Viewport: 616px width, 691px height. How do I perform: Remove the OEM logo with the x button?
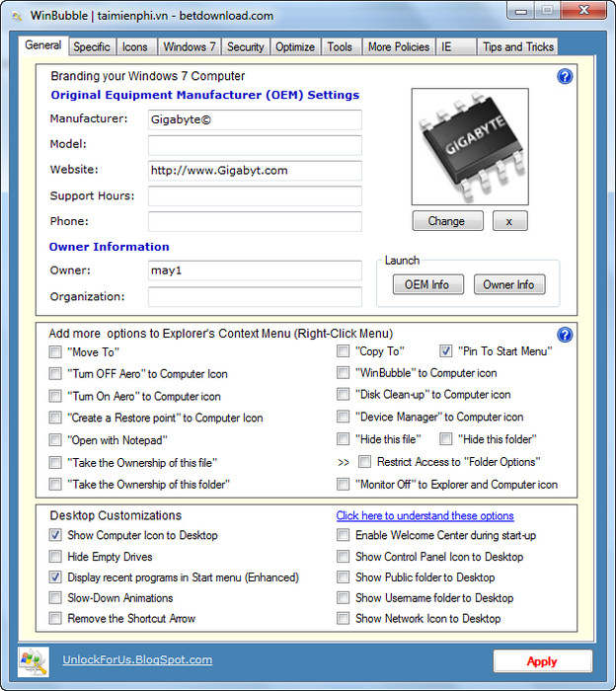tap(509, 221)
